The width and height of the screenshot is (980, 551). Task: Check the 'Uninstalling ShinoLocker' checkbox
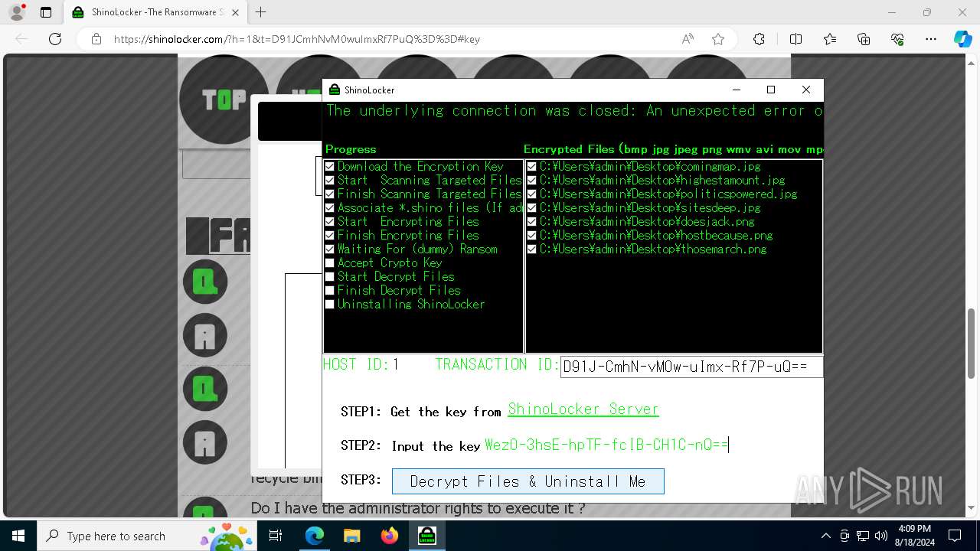(329, 304)
